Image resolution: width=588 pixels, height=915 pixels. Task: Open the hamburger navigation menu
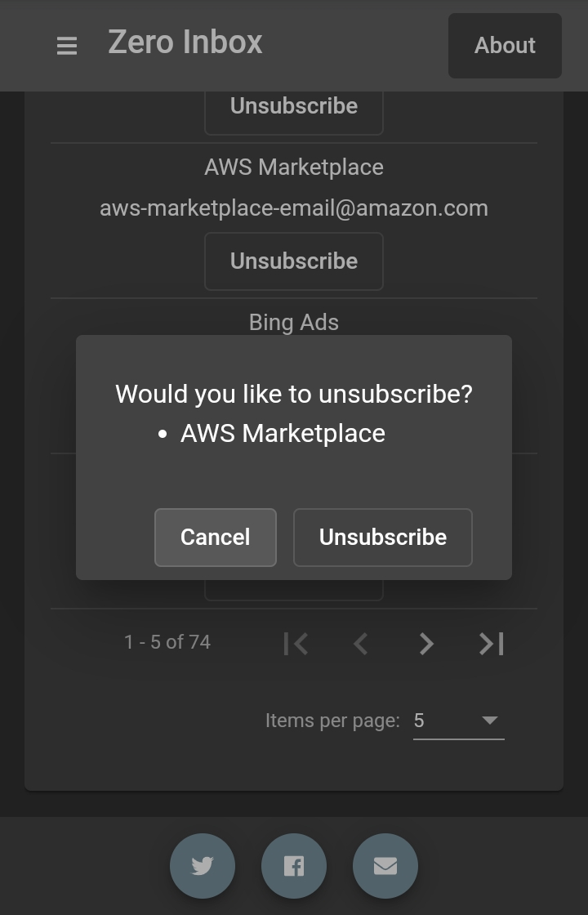pos(67,46)
